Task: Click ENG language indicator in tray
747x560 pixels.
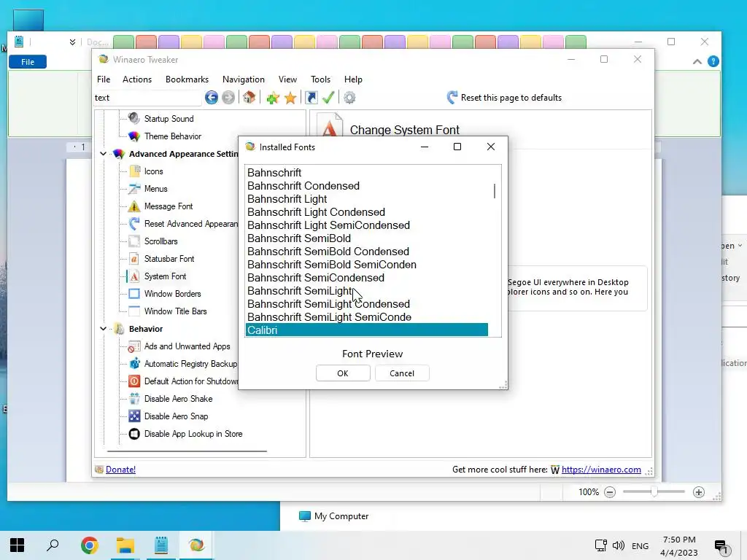Action: (640, 546)
